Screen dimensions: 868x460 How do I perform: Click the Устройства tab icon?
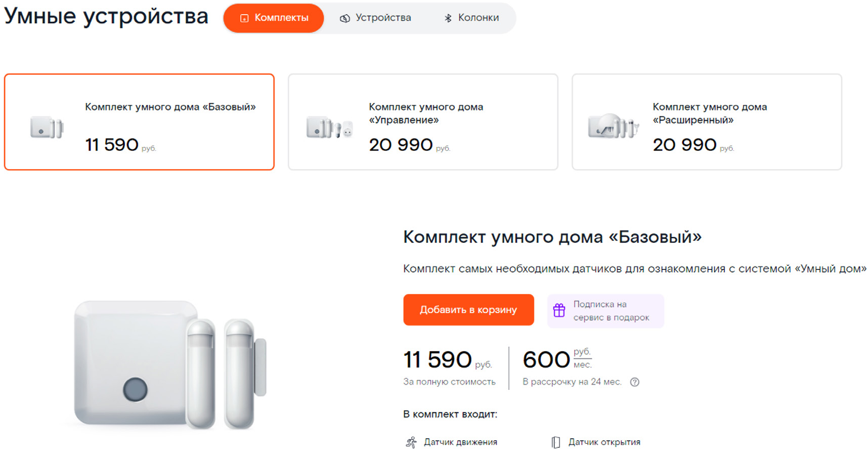point(345,18)
